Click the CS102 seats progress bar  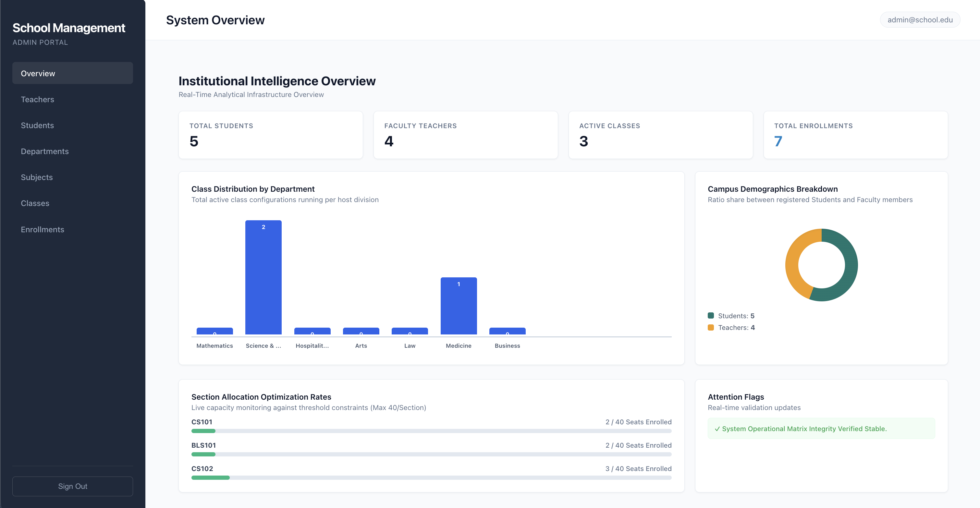click(x=431, y=478)
